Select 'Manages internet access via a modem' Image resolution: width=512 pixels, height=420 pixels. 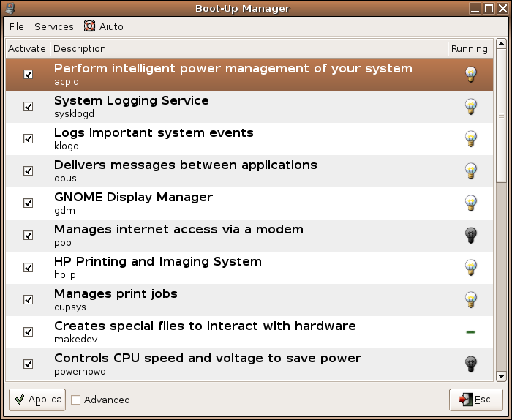pos(249,235)
